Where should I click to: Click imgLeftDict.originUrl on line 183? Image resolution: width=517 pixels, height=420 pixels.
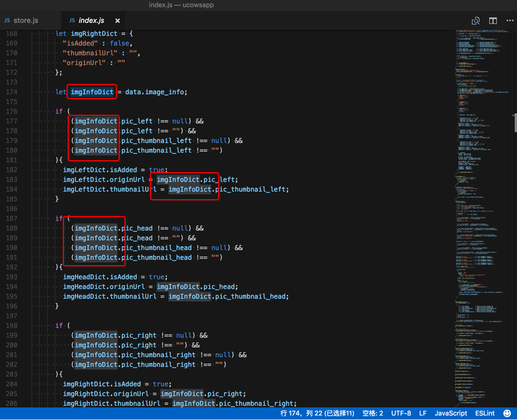point(104,180)
